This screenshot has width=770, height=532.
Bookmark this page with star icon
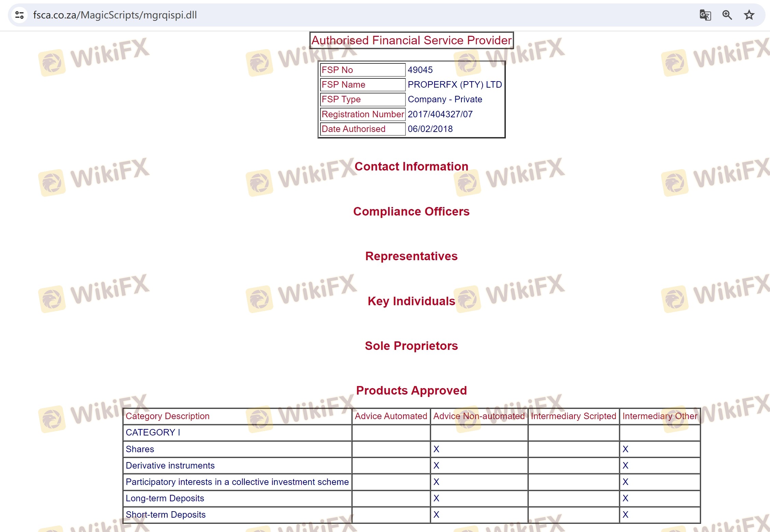(749, 15)
